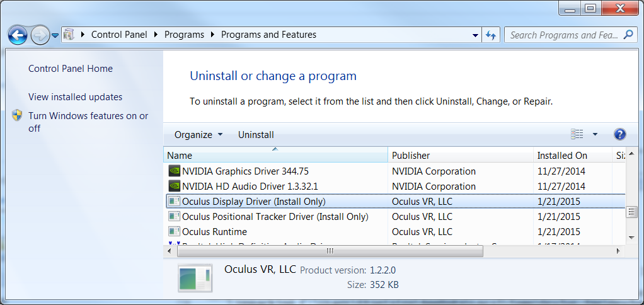The height and width of the screenshot is (305, 644).
Task: Open the Organize dropdown menu
Action: pyautogui.click(x=198, y=135)
